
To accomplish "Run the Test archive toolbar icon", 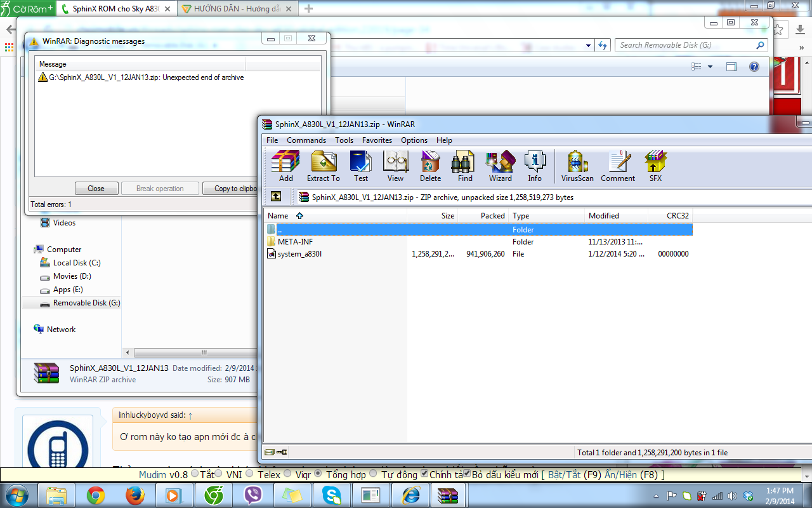I will point(361,166).
